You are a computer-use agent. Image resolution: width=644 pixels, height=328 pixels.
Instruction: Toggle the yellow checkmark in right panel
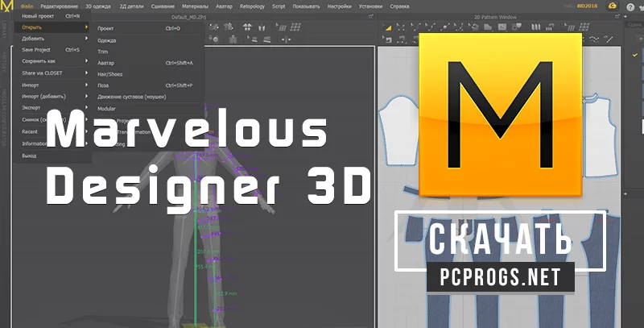coord(635,55)
